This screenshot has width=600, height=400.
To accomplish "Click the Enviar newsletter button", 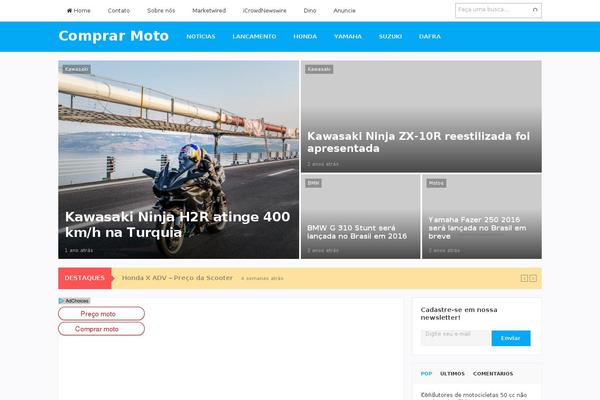I will point(511,338).
